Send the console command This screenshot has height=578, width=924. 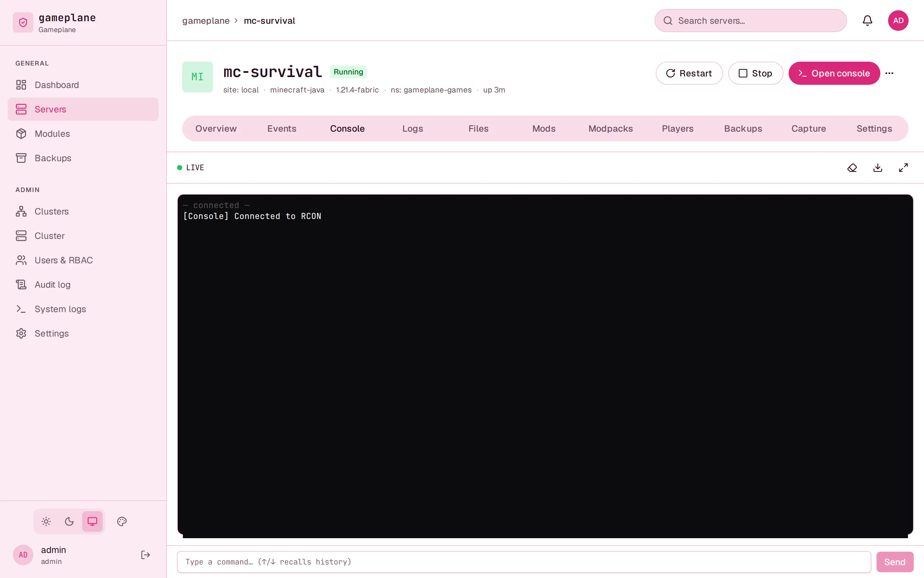coord(894,562)
